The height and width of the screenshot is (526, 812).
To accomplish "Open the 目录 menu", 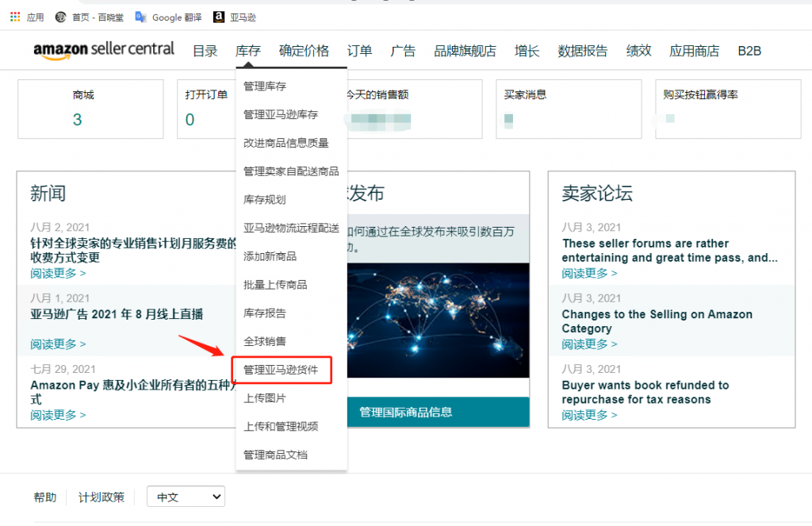I will [205, 51].
